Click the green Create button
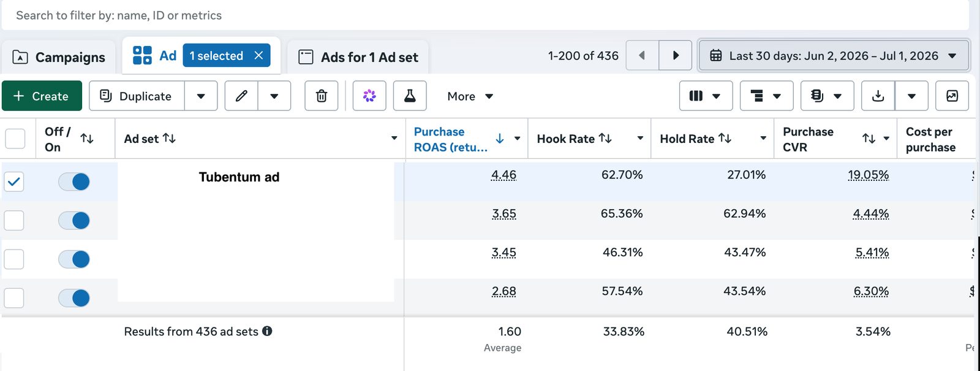Image resolution: width=980 pixels, height=371 pixels. click(42, 96)
